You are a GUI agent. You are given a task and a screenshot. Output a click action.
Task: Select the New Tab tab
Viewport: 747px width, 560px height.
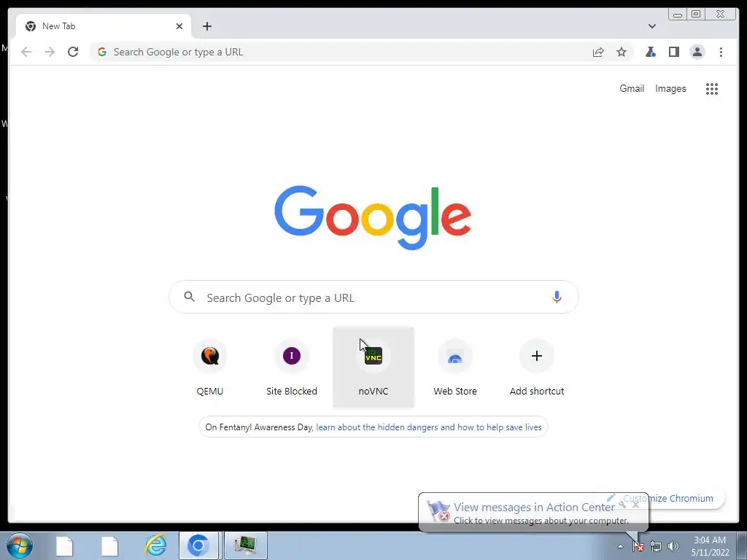coord(104,26)
